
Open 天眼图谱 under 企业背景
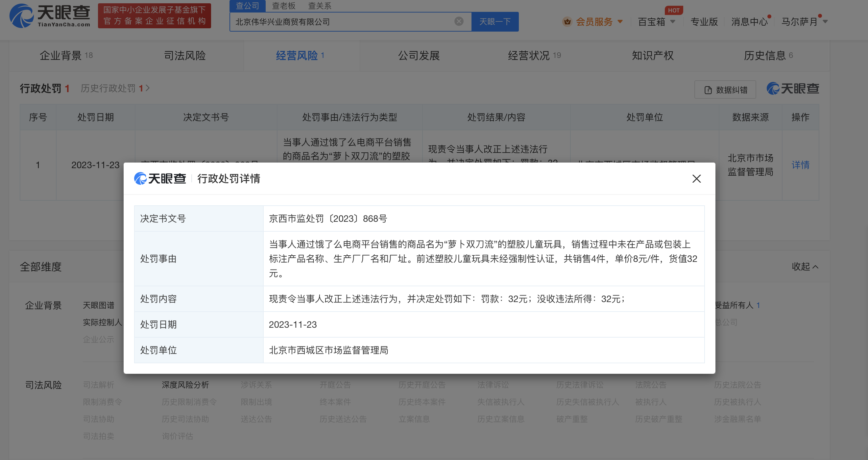pyautogui.click(x=98, y=305)
